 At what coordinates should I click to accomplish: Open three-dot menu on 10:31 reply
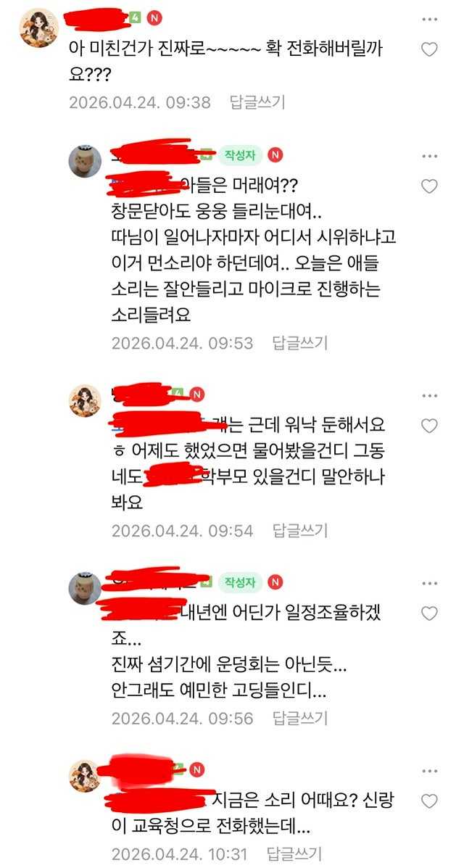click(x=429, y=771)
